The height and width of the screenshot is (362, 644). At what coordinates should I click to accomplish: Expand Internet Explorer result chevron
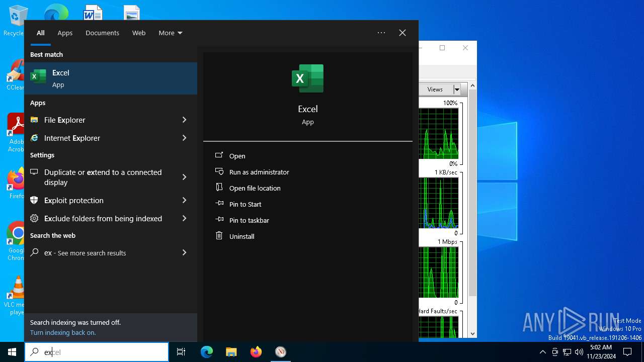coord(184,138)
